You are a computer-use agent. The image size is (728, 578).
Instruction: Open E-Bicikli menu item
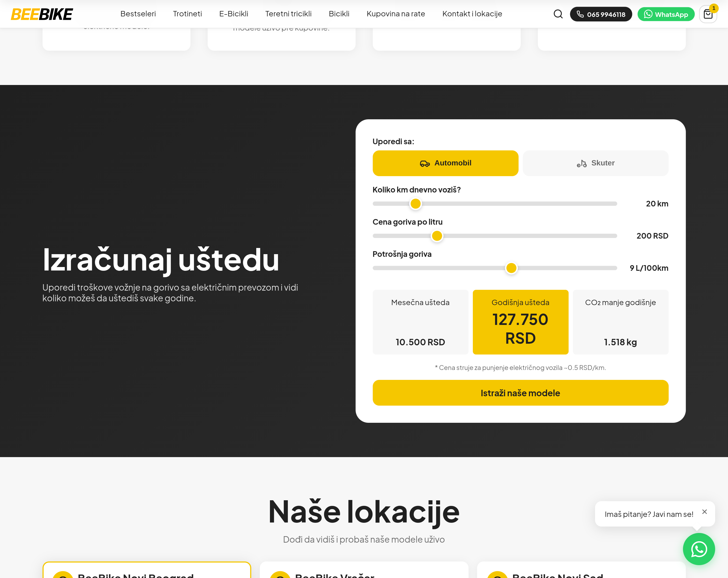click(x=234, y=14)
